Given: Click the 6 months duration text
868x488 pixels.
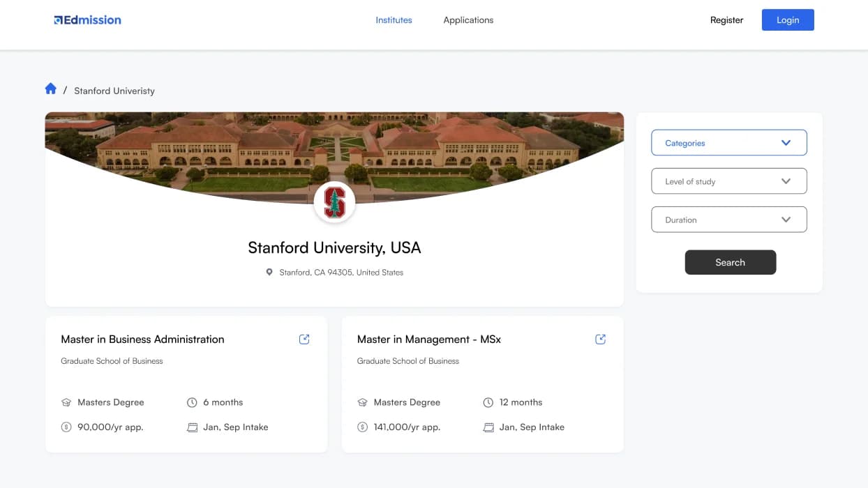Looking at the screenshot, I should pyautogui.click(x=223, y=402).
